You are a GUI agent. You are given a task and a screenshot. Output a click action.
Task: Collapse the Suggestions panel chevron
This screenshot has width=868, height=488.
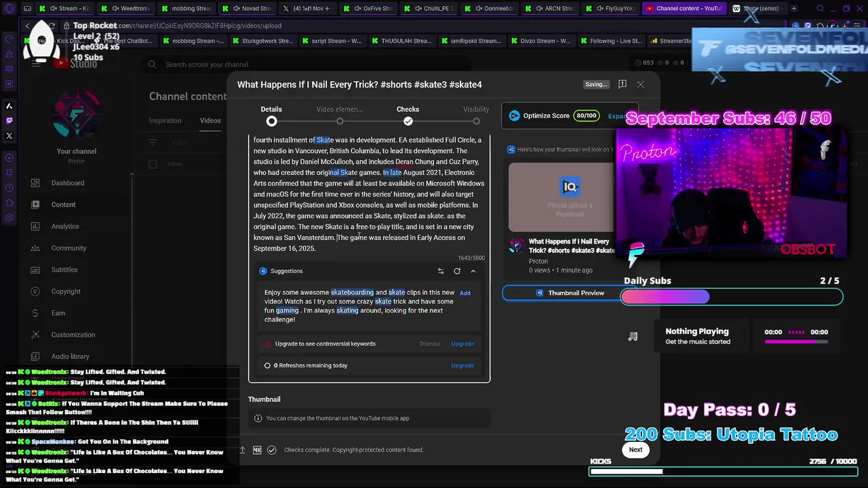[473, 271]
